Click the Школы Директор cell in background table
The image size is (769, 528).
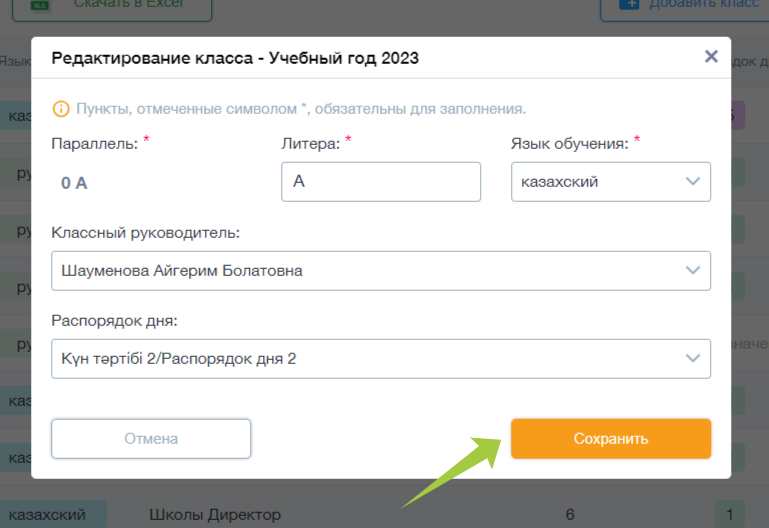click(215, 515)
